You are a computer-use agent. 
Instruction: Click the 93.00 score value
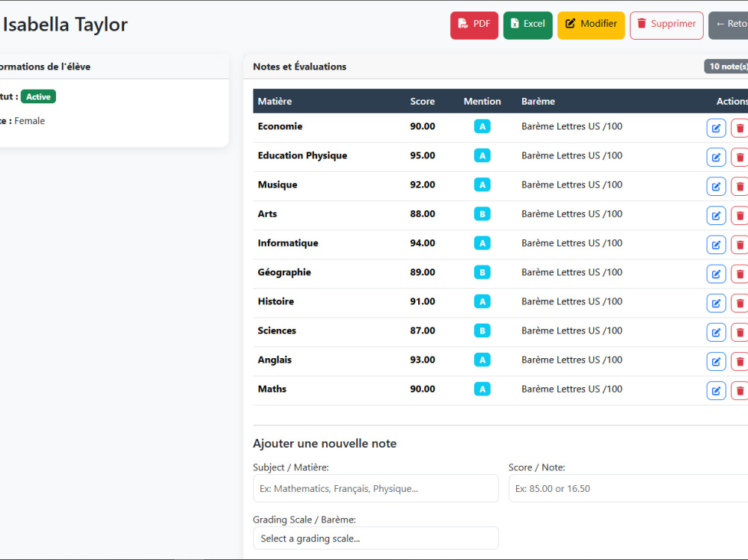[x=423, y=360]
